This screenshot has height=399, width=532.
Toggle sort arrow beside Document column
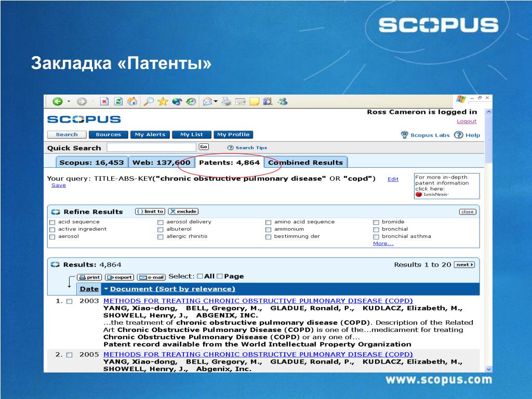pos(106,289)
